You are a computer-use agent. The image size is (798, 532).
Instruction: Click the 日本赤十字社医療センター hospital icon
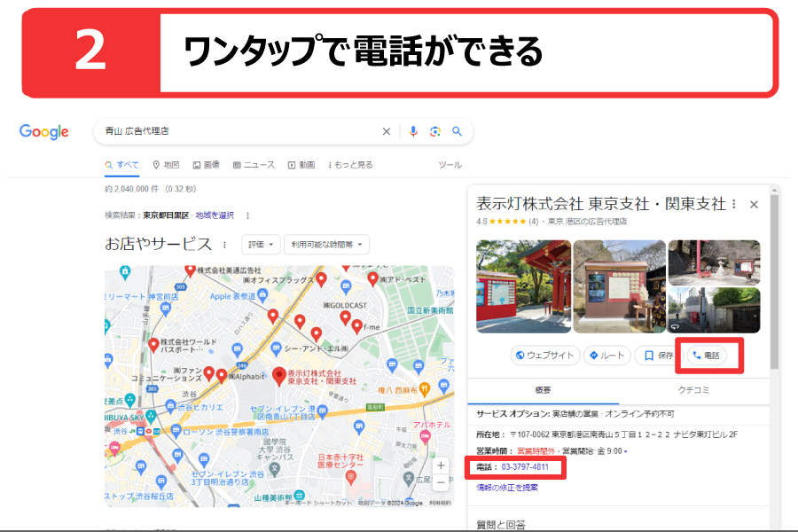tap(350, 477)
